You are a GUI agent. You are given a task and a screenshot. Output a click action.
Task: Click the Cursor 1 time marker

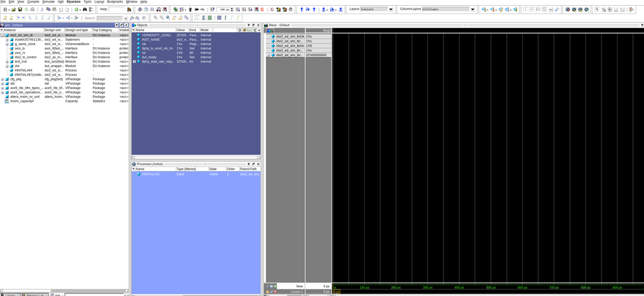[x=337, y=291]
